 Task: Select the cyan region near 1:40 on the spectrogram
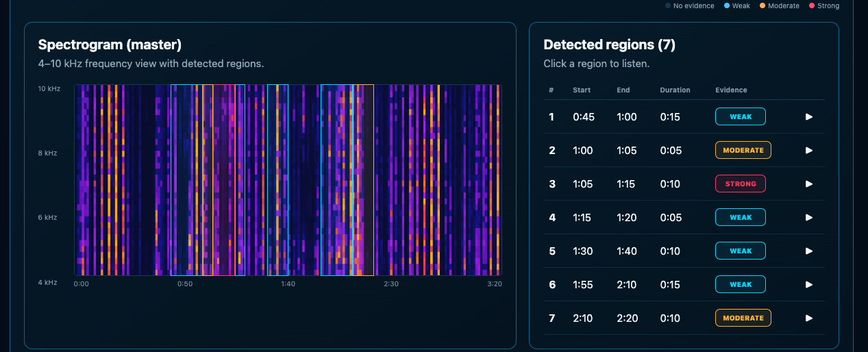(277, 180)
